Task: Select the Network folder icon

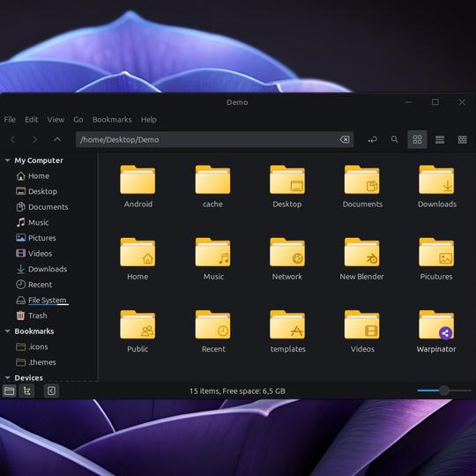Action: click(287, 252)
